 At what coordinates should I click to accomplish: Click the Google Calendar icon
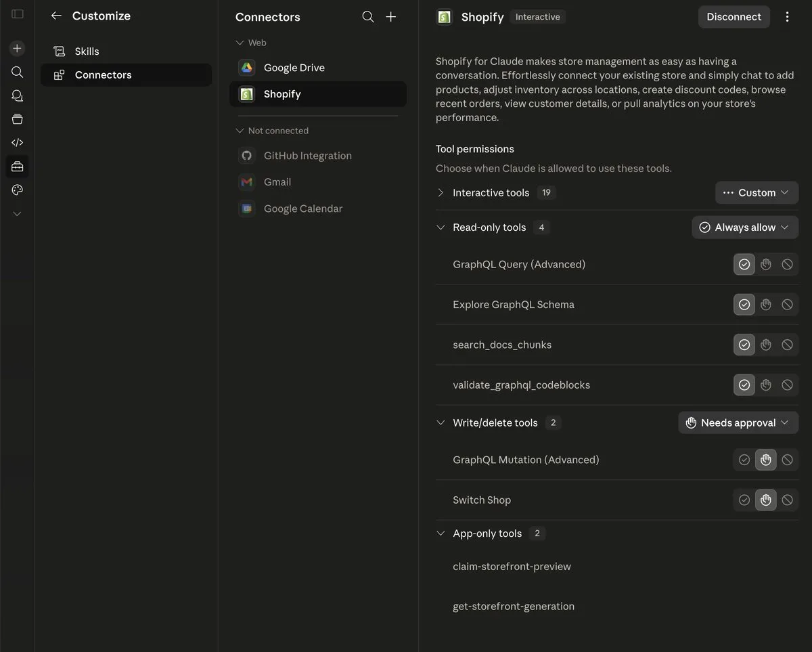point(247,209)
